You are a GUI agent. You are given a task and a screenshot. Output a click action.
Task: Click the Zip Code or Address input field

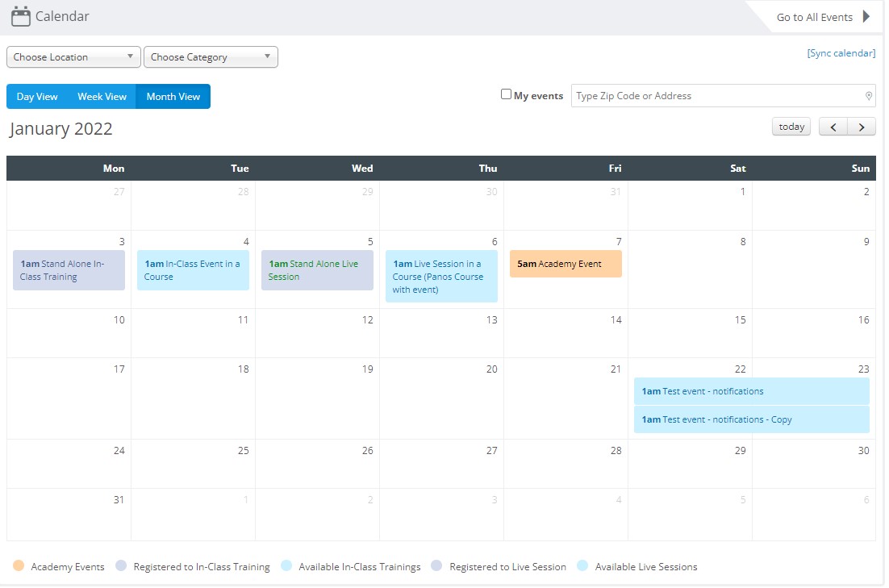724,96
